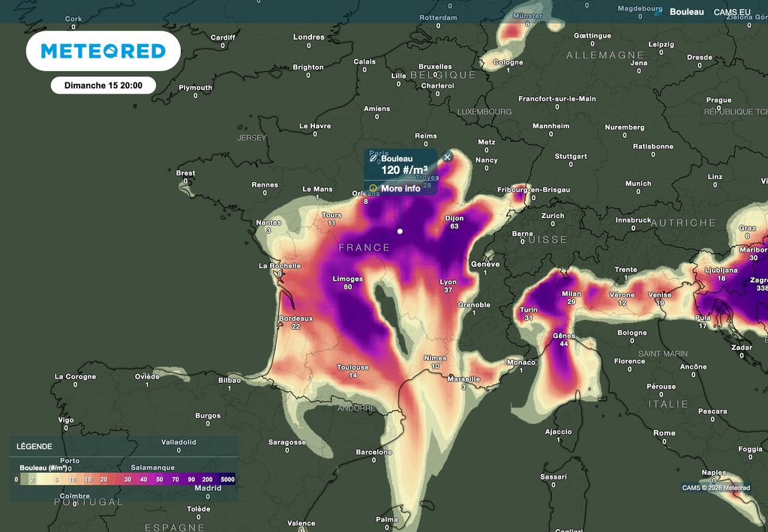768x532 pixels.
Task: Expand the LÉGENDE panel header
Action: 36,446
